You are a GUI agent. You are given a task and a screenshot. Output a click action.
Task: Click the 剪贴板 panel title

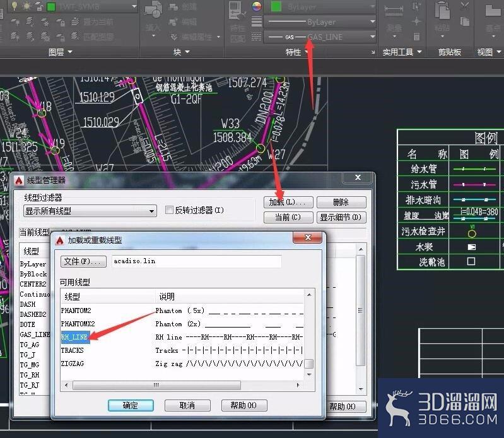[450, 52]
